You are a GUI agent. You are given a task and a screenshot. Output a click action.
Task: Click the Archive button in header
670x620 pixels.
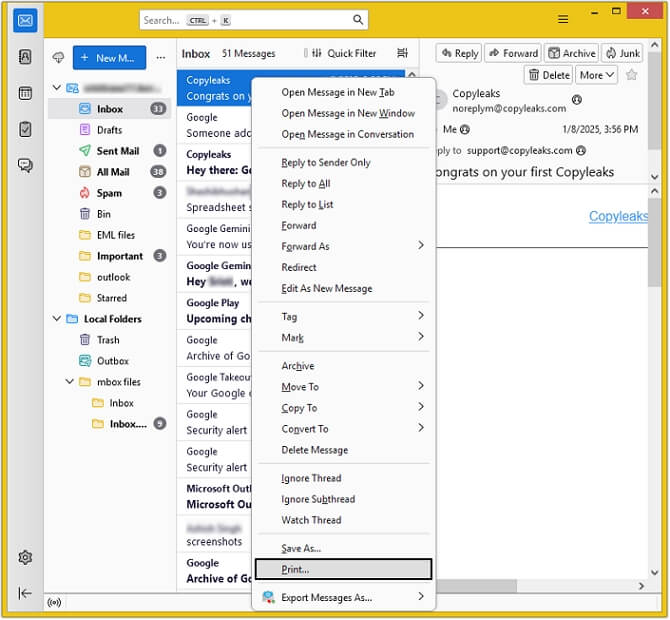[x=572, y=53]
